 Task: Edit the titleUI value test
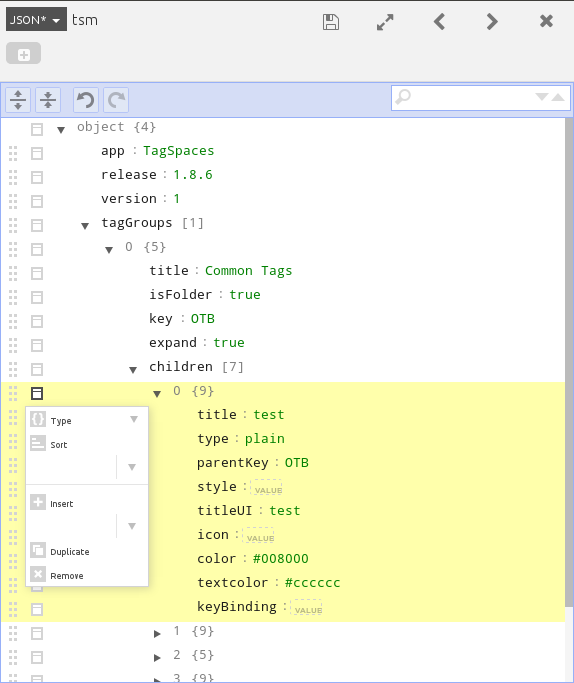tap(285, 511)
